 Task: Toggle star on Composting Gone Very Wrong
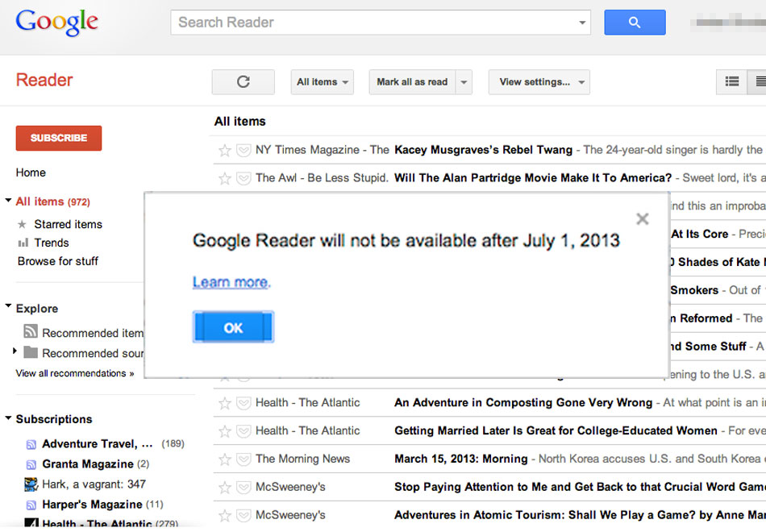(225, 403)
